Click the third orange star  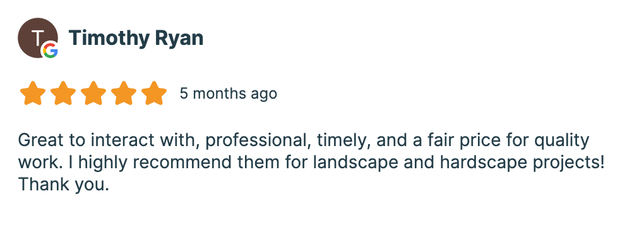93,94
